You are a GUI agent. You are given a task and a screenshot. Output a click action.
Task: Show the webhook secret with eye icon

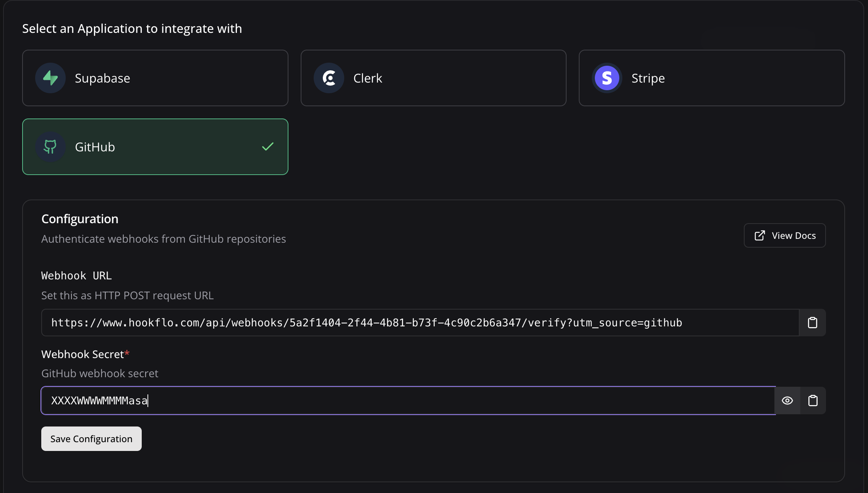pos(787,401)
